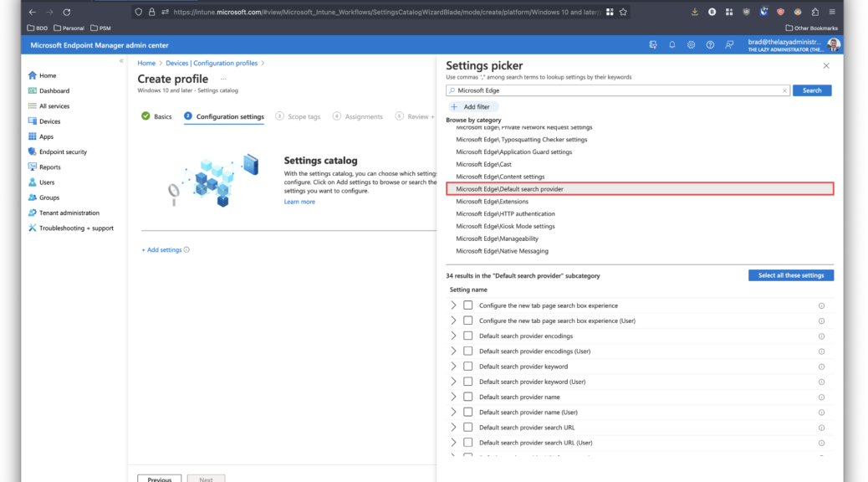
Task: Open the browser extensions puzzle icon
Action: coord(814,12)
